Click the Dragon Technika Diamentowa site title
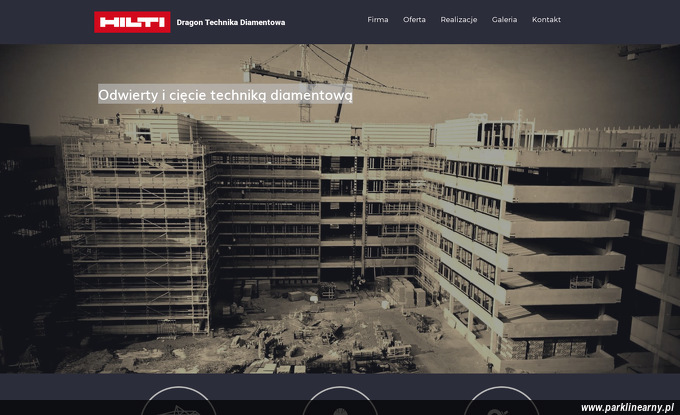 [x=231, y=23]
